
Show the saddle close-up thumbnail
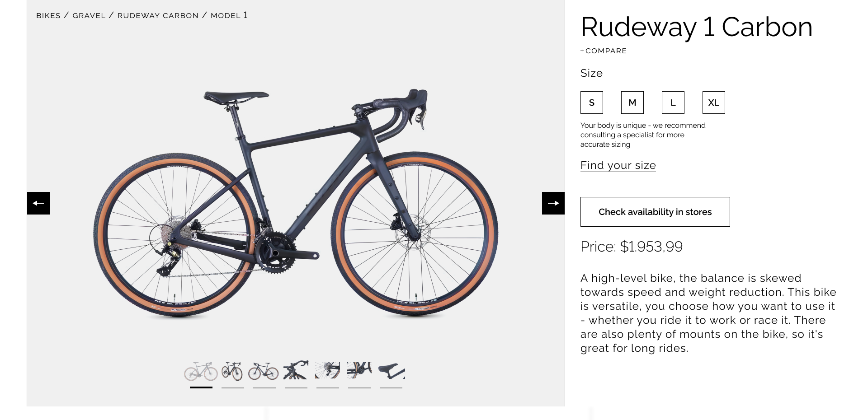coord(391,370)
